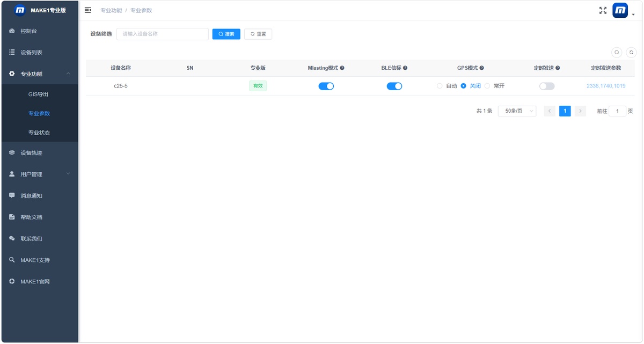This screenshot has height=344, width=644.
Task: Click the 控制台 dashboard icon
Action: pos(12,31)
